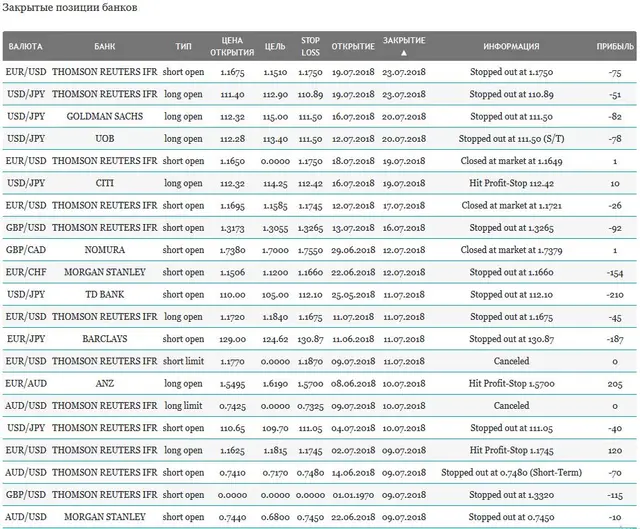The image size is (640, 529).
Task: Click opening date 29.06.2018
Action: pos(353,250)
